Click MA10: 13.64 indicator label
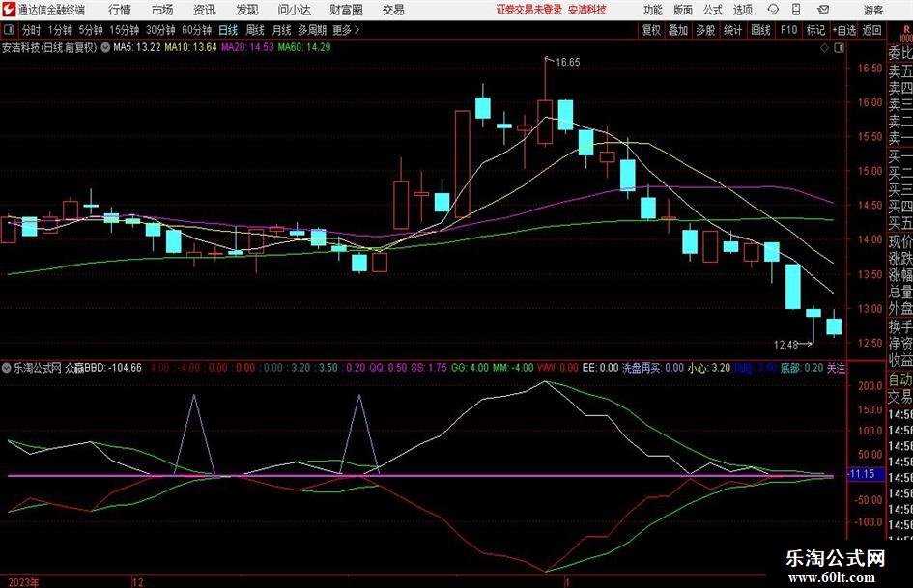Viewport: 913px width, 588px height. tap(190, 47)
